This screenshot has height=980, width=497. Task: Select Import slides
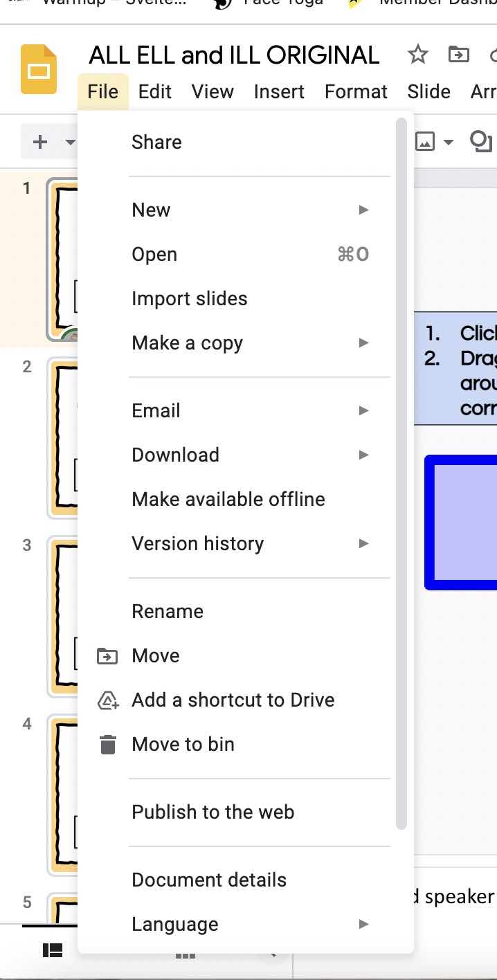coord(237,299)
